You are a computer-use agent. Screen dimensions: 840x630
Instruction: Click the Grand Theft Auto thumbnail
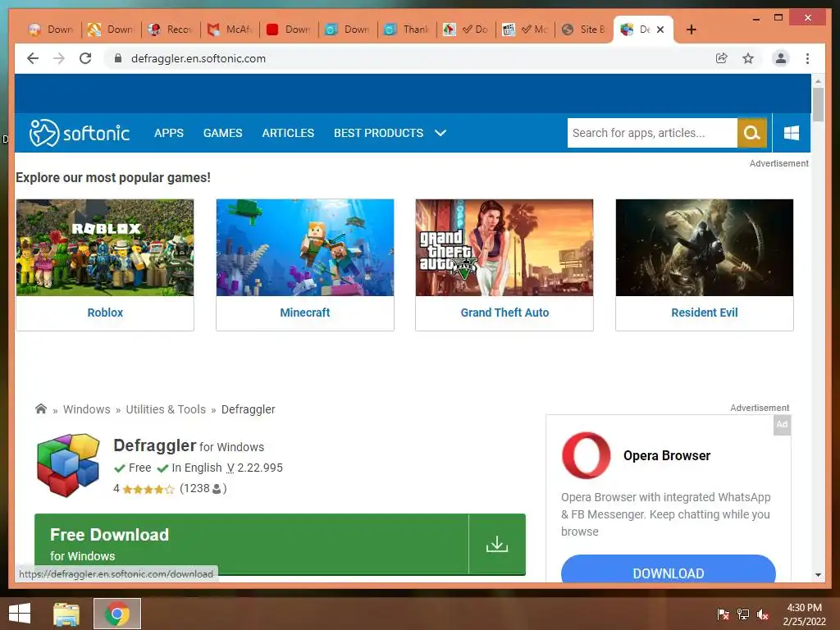point(504,248)
